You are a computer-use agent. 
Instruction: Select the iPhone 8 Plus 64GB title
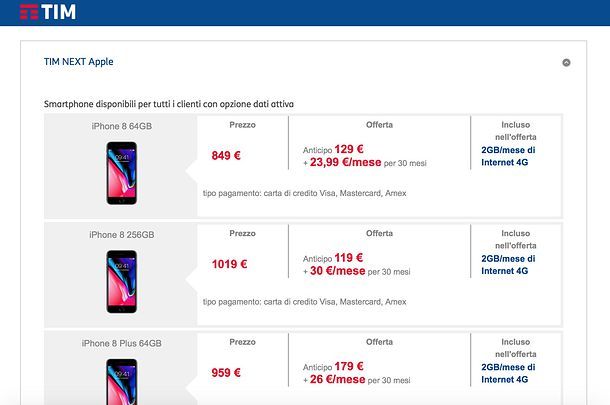point(121,343)
